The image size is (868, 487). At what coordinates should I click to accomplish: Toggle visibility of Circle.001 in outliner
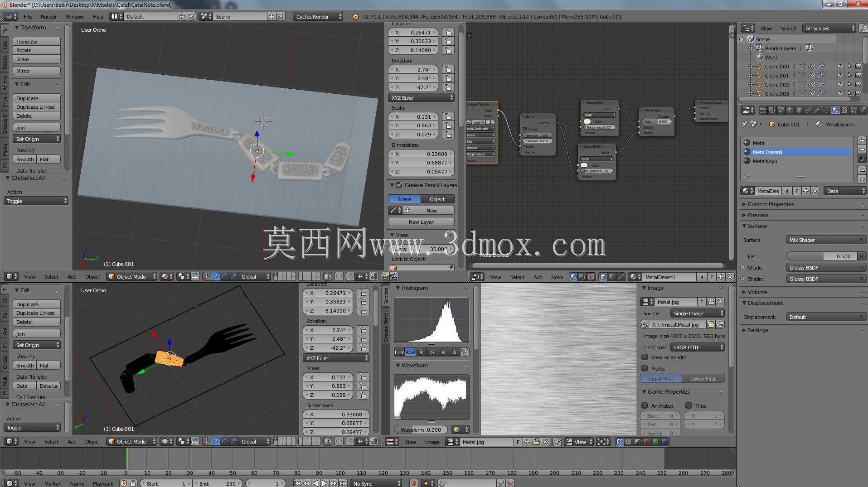[x=840, y=75]
